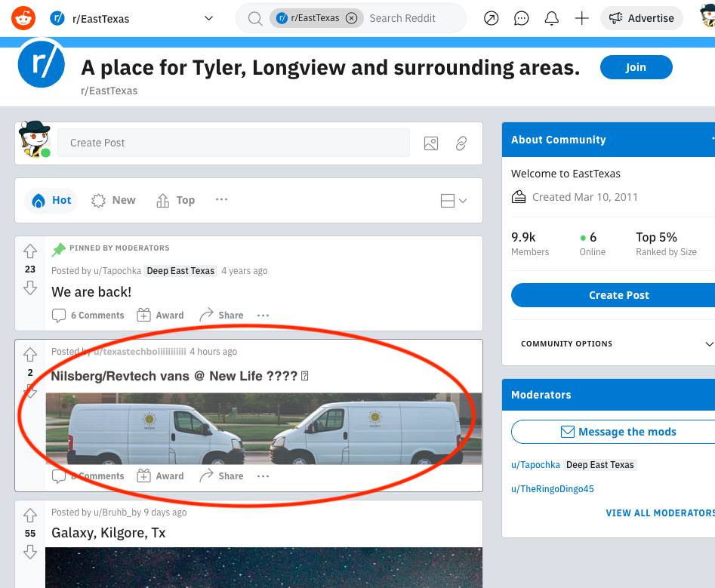The width and height of the screenshot is (715, 588).
Task: Downvote the We are back! post
Action: [x=30, y=288]
